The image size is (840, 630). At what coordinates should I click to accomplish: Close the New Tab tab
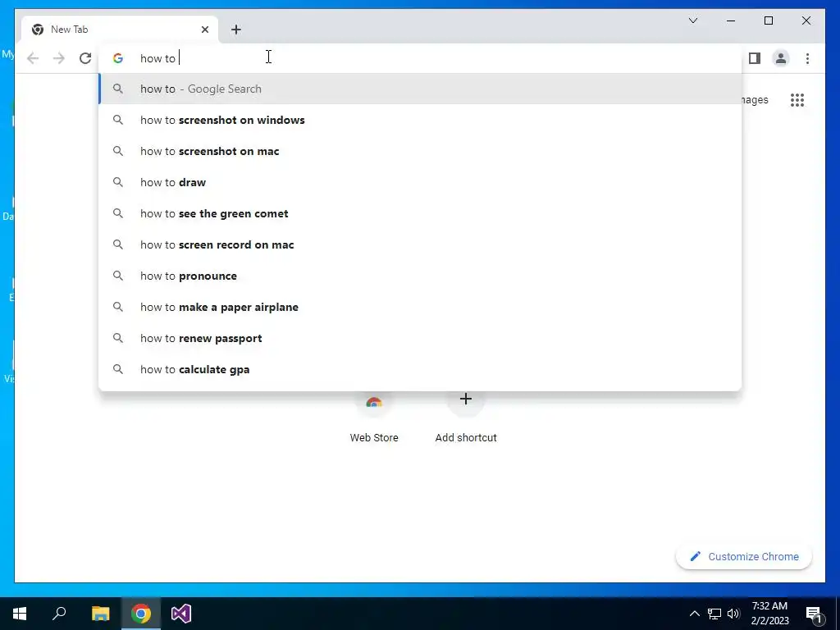(204, 30)
